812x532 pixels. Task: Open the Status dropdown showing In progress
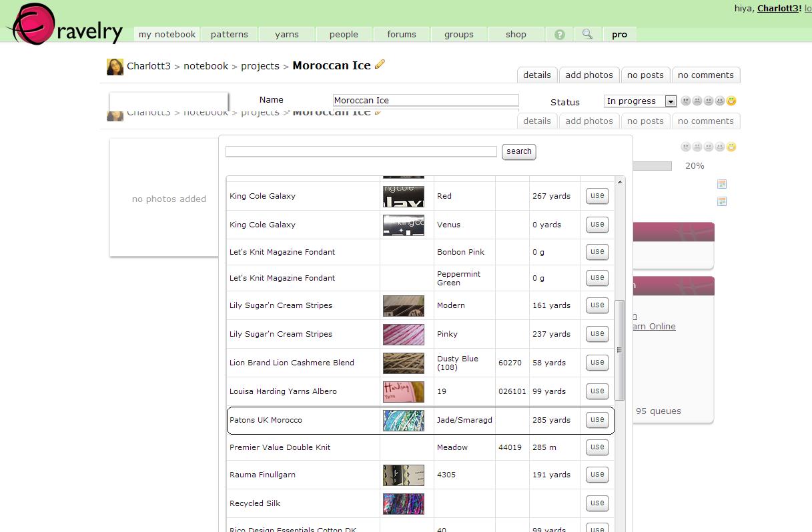[640, 101]
